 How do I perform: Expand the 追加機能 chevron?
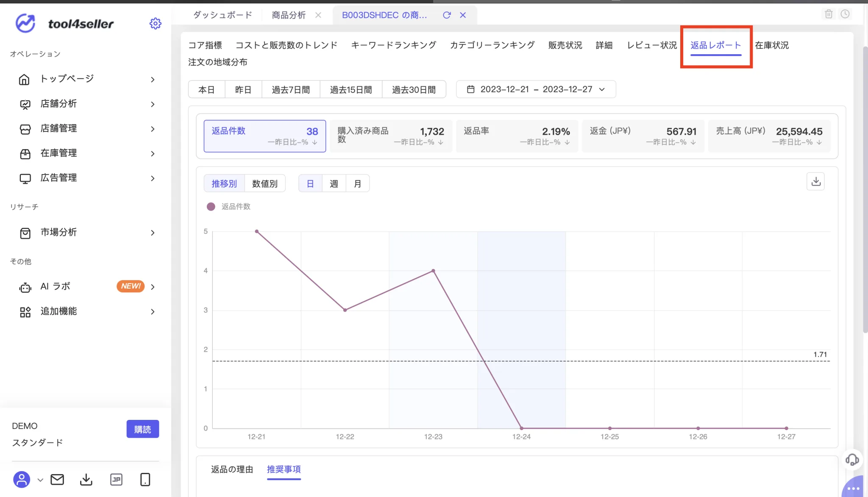[x=153, y=312]
